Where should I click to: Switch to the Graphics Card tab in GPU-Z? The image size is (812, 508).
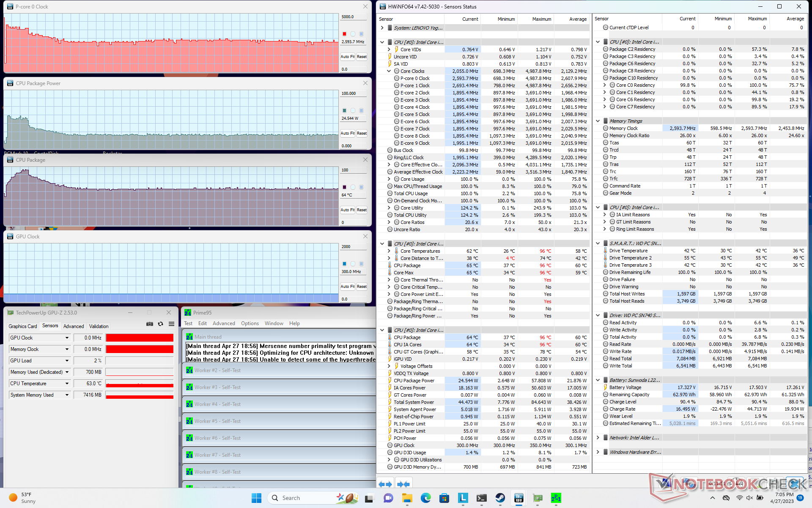23,326
